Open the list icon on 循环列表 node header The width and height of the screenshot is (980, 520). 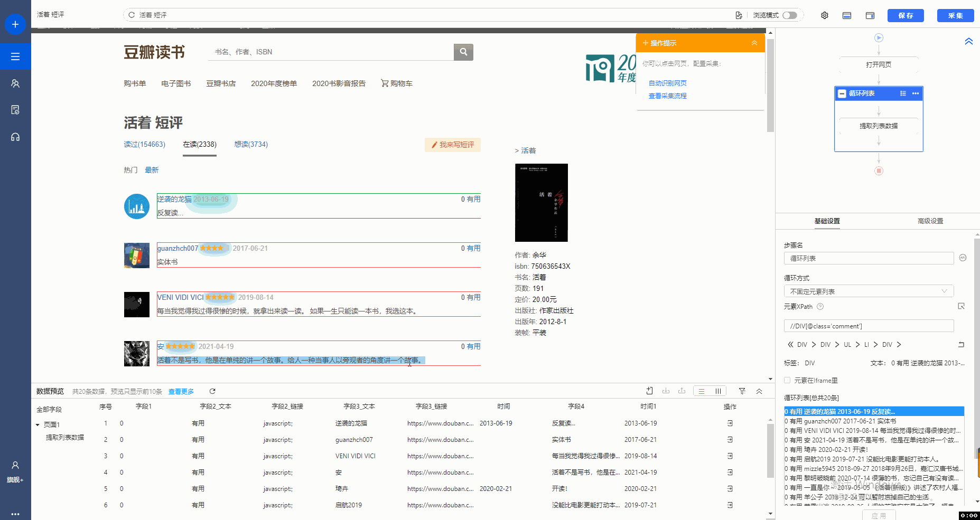point(903,93)
